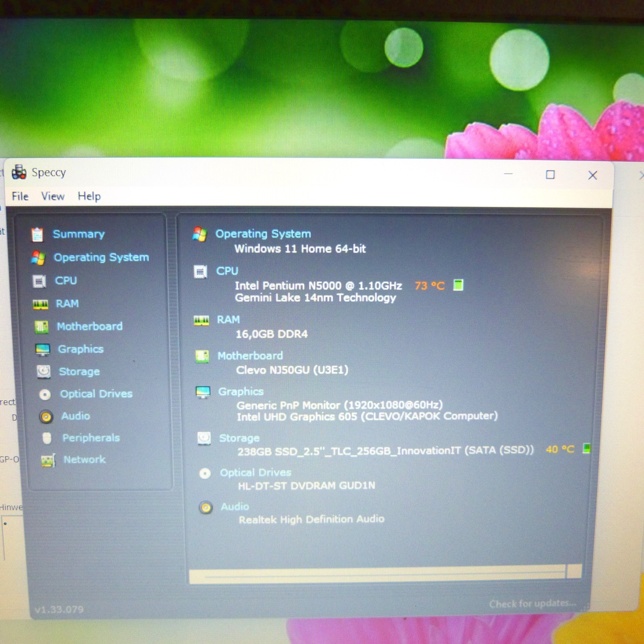Click Realtek High Definition Audio text

tap(312, 520)
